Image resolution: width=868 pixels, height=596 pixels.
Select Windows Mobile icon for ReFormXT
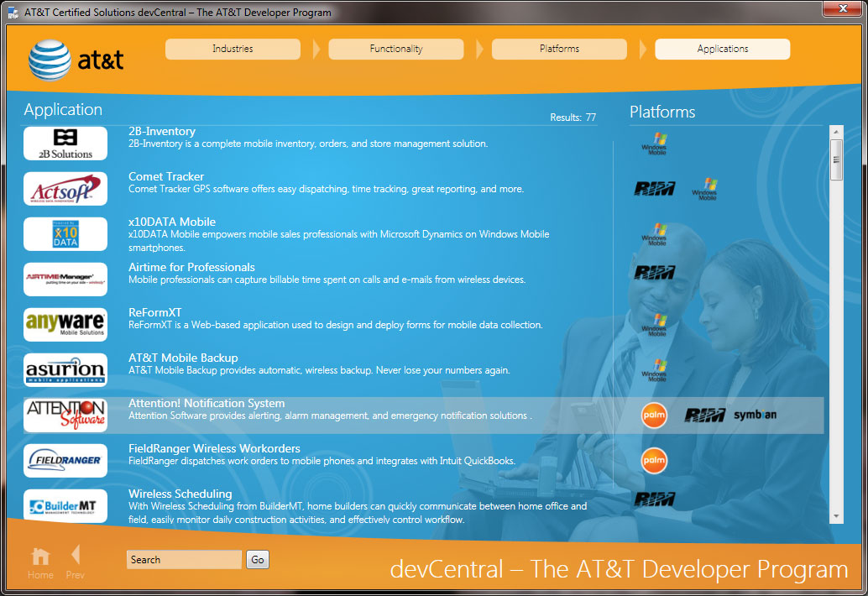tap(654, 326)
